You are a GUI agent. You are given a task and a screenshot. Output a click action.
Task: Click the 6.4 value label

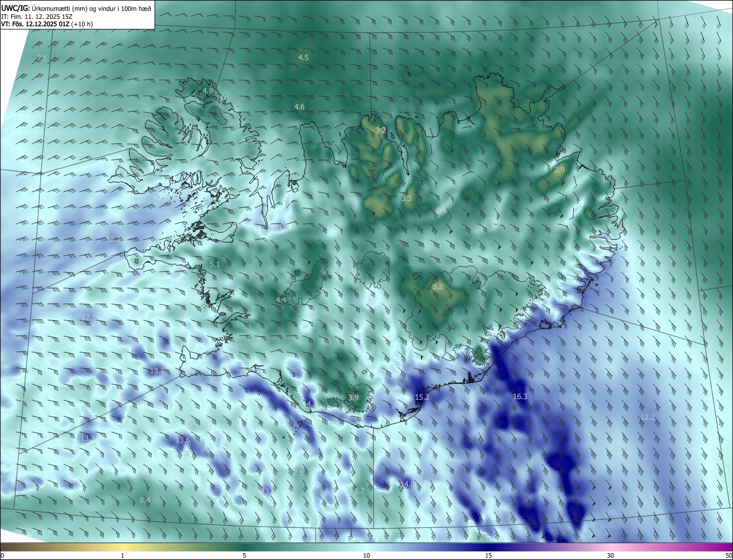tap(145, 500)
